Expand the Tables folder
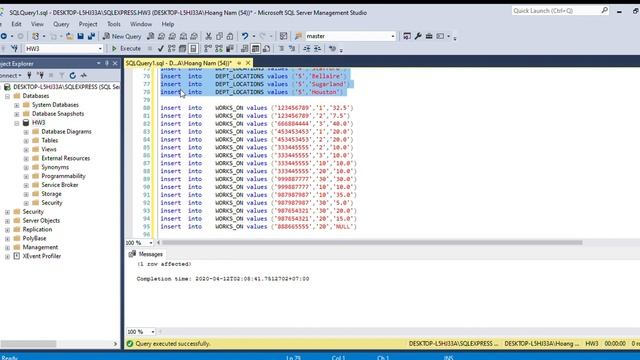Screen dimensions: 640x360 point(26,141)
